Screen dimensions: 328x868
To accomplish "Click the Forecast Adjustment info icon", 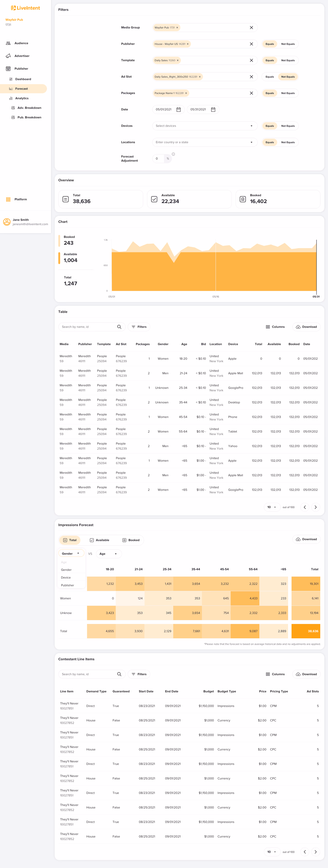I will point(173,154).
